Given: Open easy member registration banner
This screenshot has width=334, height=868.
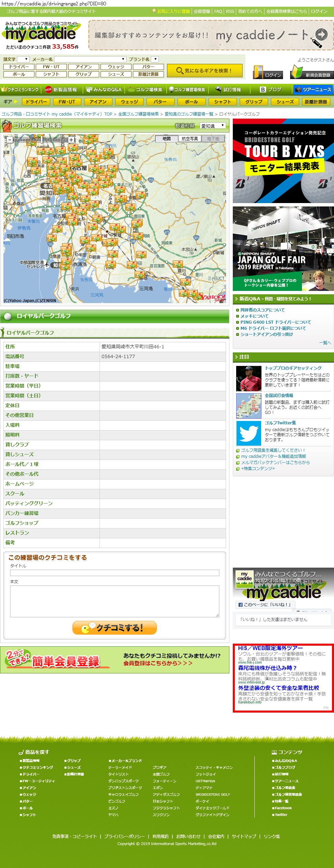Looking at the screenshot, I should [x=115, y=660].
